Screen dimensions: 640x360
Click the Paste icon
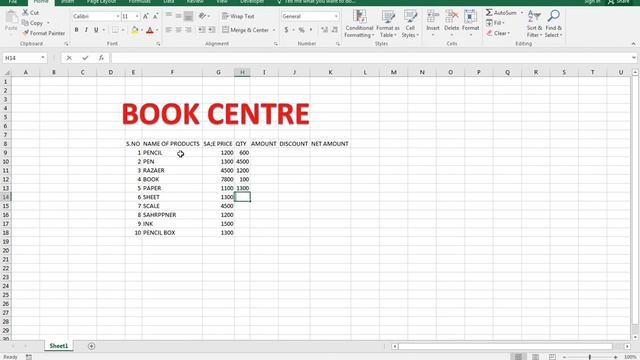11,18
